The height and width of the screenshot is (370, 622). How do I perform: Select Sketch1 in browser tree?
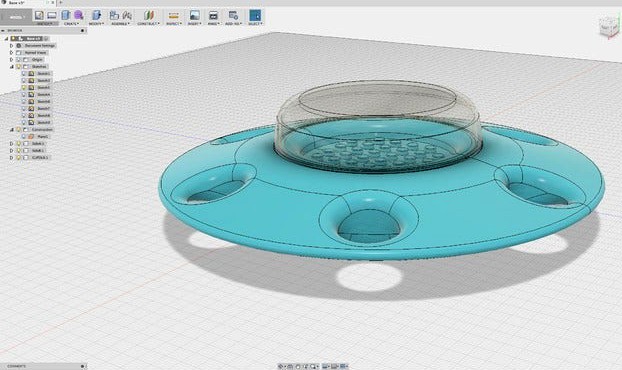pos(43,73)
